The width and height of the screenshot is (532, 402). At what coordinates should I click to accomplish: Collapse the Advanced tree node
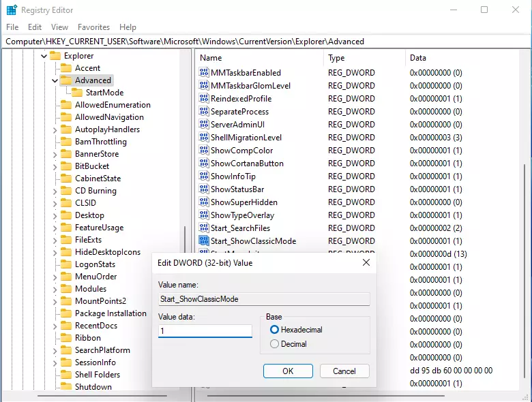[x=55, y=80]
